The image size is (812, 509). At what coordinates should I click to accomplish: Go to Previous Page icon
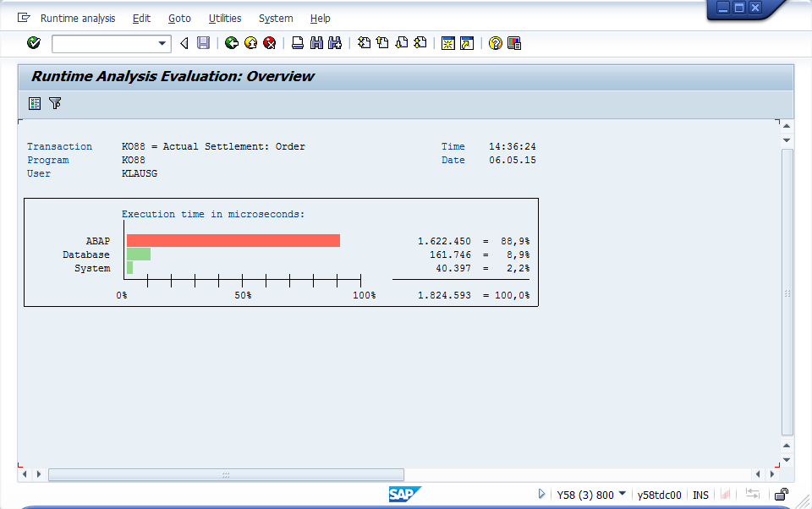(x=382, y=43)
